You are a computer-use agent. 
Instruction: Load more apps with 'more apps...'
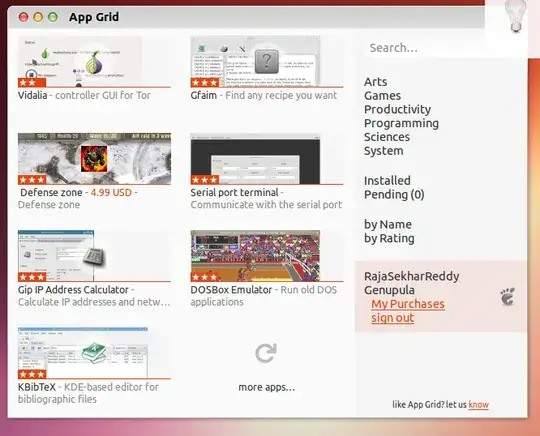point(267,387)
